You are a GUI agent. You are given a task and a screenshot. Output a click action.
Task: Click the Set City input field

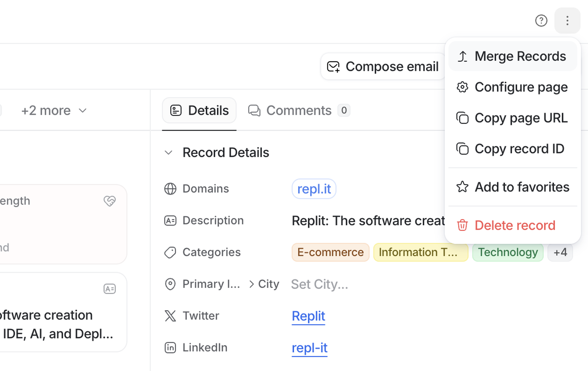coord(319,284)
